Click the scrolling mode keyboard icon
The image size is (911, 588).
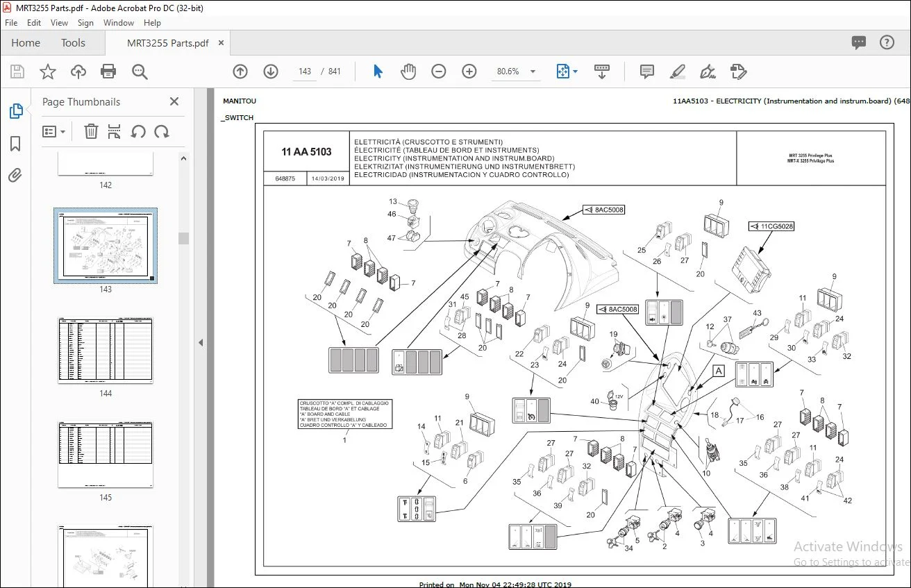click(x=601, y=72)
